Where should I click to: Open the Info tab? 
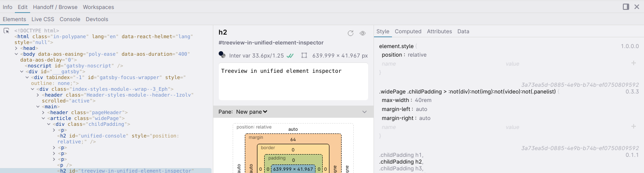tap(8, 7)
